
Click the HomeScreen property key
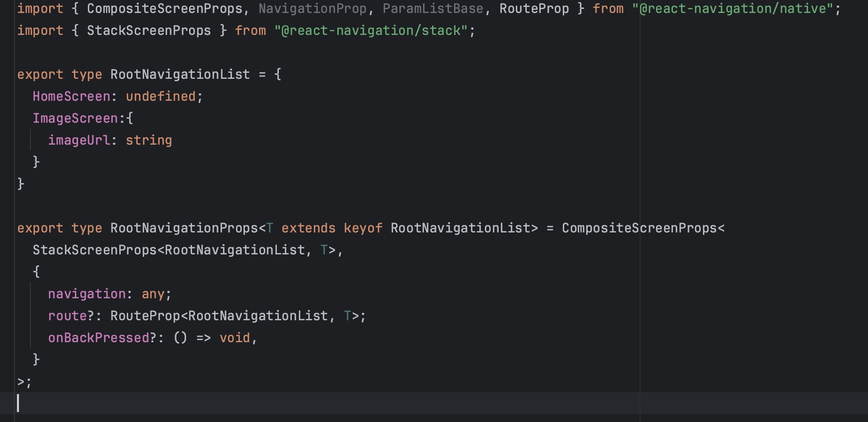click(x=71, y=96)
